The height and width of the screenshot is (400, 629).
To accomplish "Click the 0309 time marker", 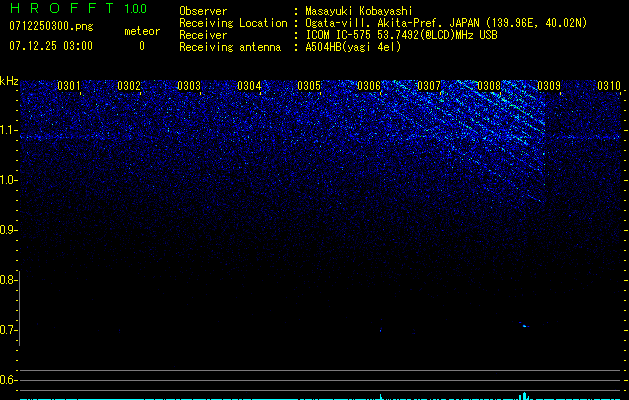I will point(549,85).
